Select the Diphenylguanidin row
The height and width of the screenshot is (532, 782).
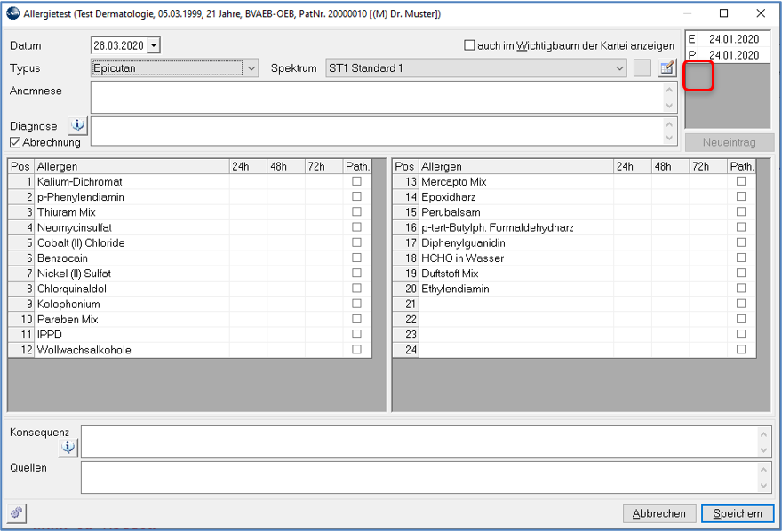[x=575, y=242]
